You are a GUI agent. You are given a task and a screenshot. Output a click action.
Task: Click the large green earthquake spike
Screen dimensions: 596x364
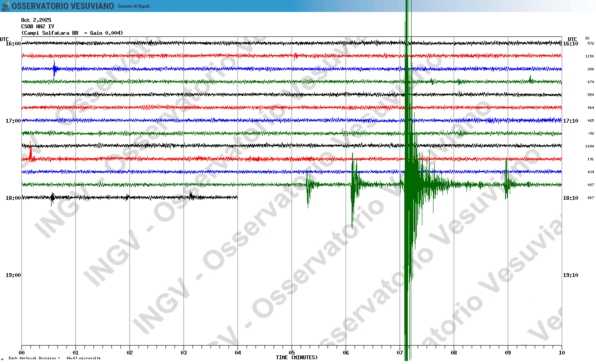tap(406, 184)
